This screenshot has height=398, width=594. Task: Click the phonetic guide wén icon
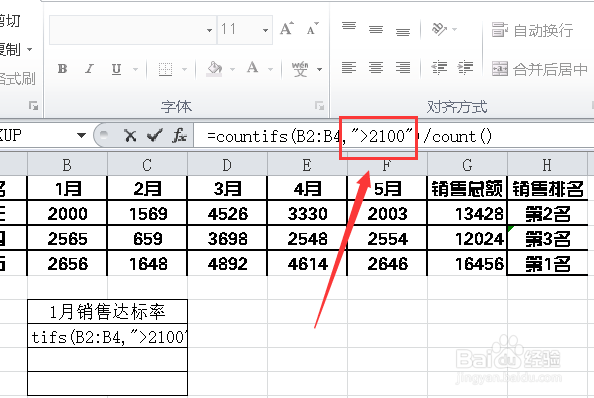click(x=300, y=69)
